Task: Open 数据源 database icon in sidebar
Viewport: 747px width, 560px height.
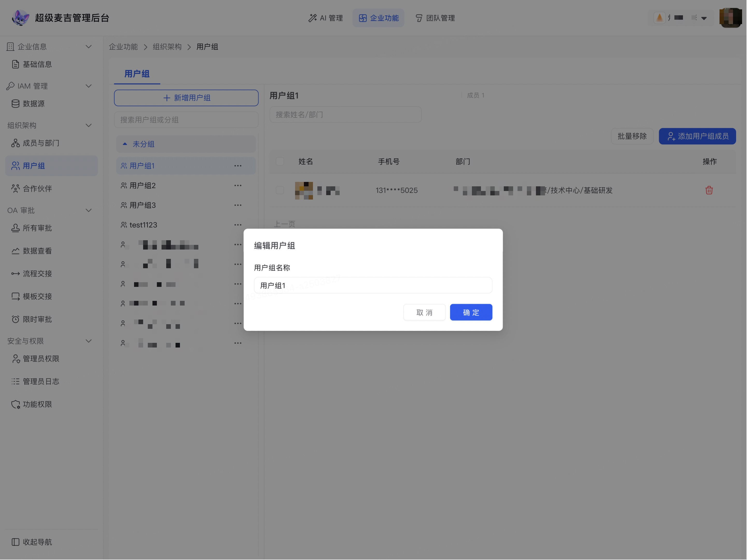Action: 16,104
